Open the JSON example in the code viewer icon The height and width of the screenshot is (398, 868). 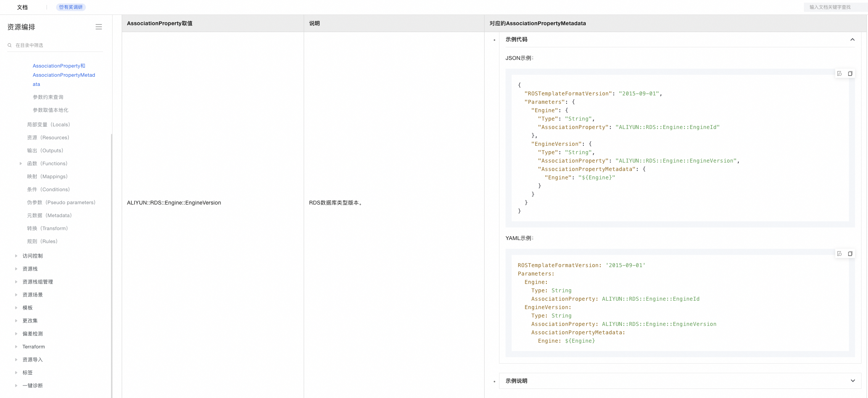point(839,74)
